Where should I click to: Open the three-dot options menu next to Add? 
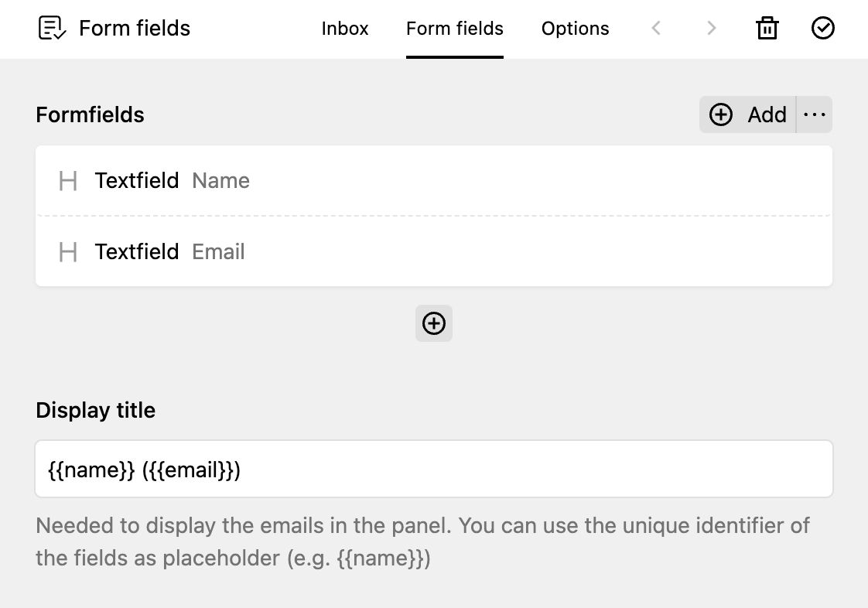(x=815, y=114)
